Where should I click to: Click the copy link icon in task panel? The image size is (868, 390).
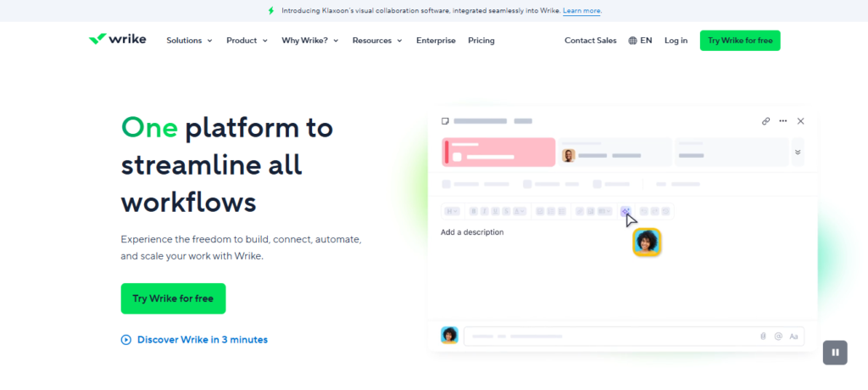(765, 120)
